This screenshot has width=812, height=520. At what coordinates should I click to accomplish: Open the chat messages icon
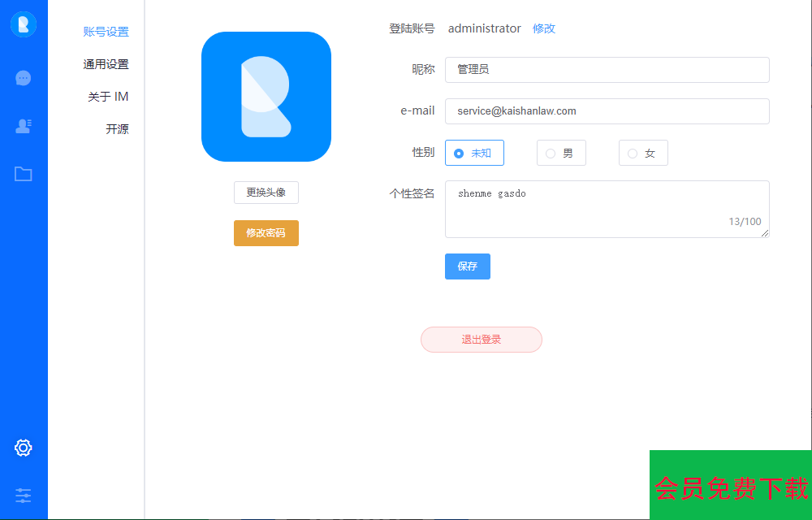pyautogui.click(x=24, y=78)
